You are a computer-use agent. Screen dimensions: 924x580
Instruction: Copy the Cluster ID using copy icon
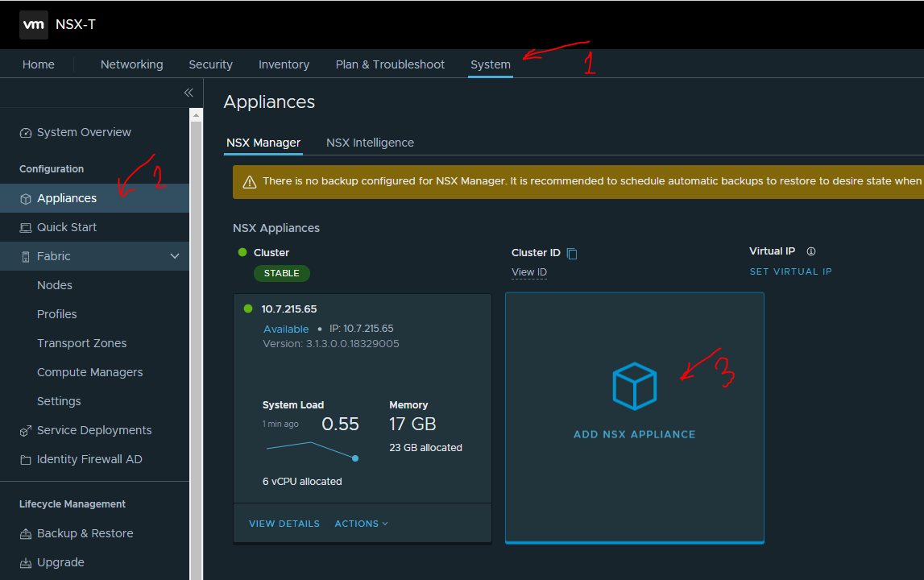[572, 254]
